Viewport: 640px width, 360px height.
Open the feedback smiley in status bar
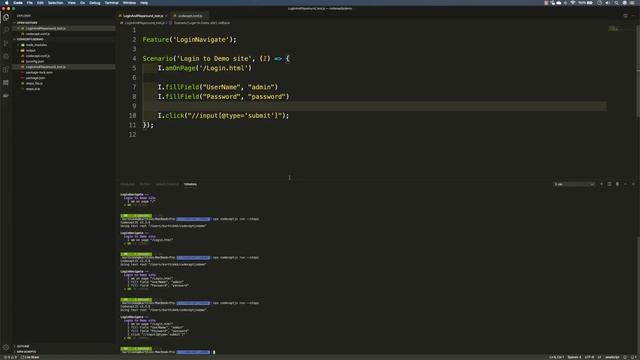pos(625,357)
